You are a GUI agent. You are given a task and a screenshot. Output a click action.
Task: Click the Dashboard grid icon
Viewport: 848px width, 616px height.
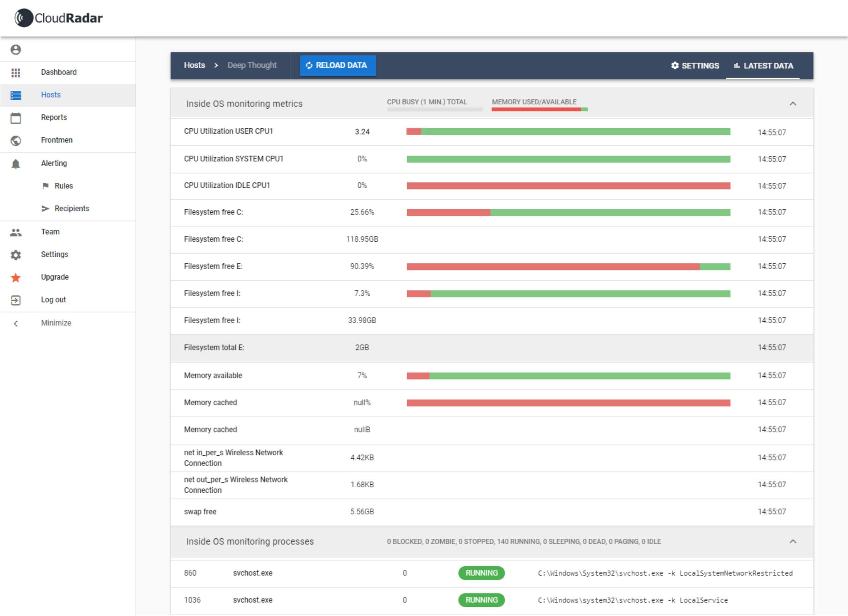16,72
